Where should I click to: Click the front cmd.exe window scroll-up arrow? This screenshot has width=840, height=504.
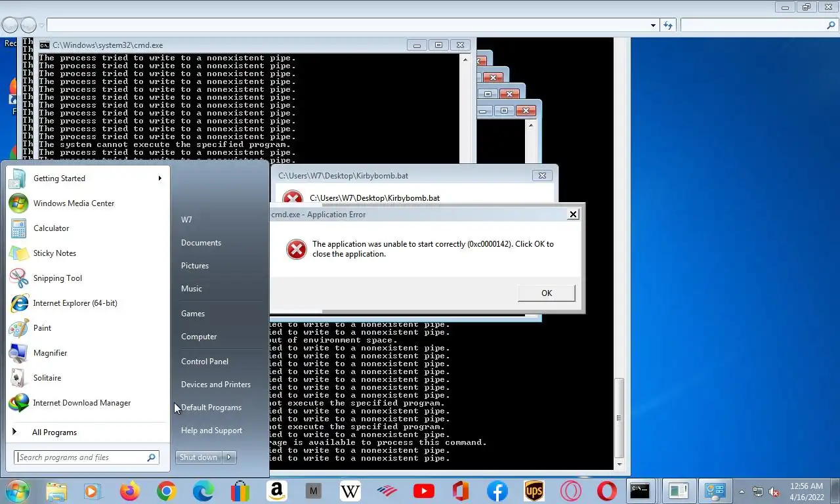(465, 60)
